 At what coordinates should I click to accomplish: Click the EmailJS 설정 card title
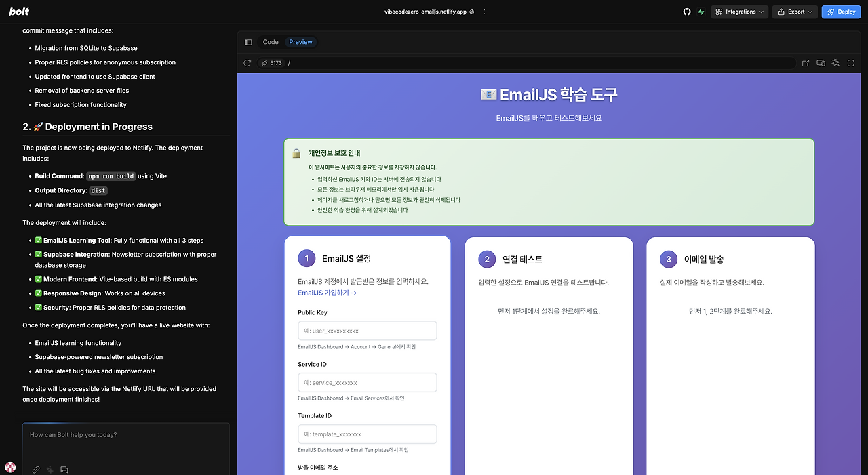click(347, 259)
